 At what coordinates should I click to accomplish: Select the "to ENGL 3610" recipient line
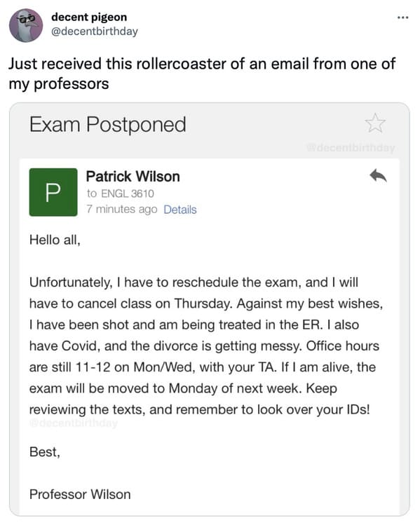click(120, 193)
